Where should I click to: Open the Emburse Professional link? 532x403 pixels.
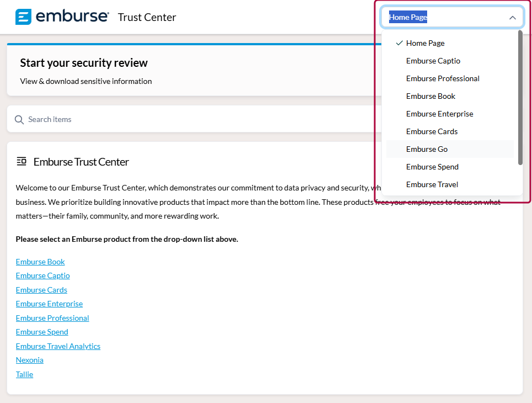coord(52,318)
